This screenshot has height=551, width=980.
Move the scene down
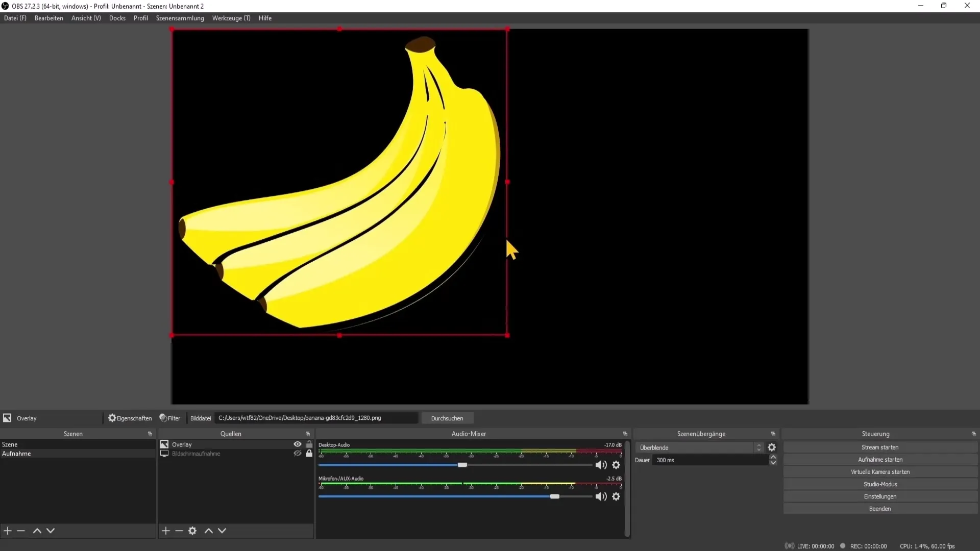tap(51, 531)
